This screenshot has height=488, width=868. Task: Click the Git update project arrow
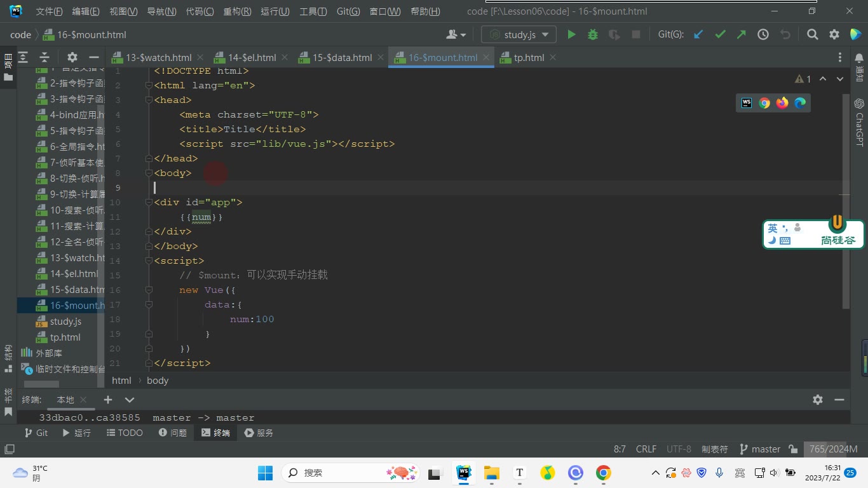point(698,35)
